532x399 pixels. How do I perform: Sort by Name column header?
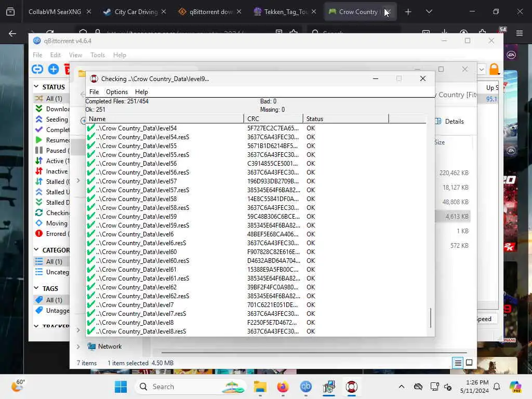click(x=165, y=119)
